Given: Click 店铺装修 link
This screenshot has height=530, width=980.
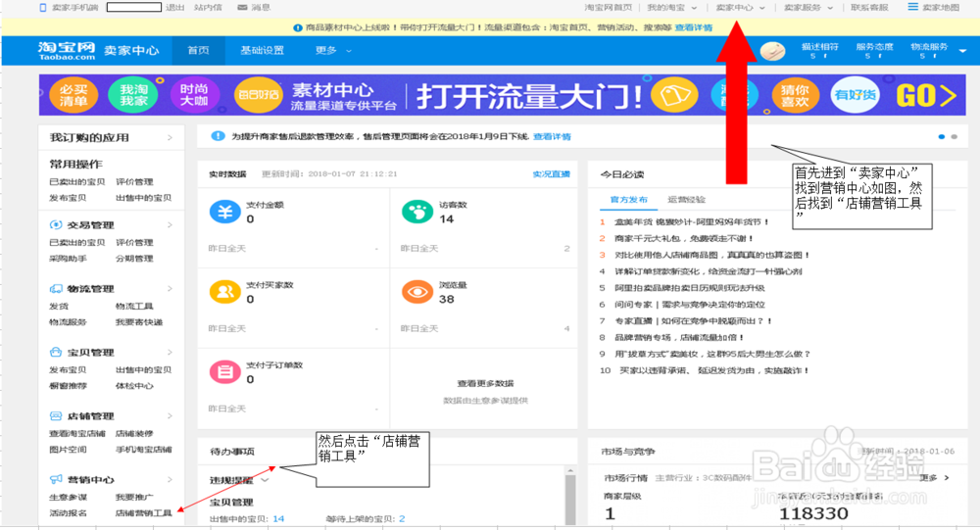Looking at the screenshot, I should (134, 433).
